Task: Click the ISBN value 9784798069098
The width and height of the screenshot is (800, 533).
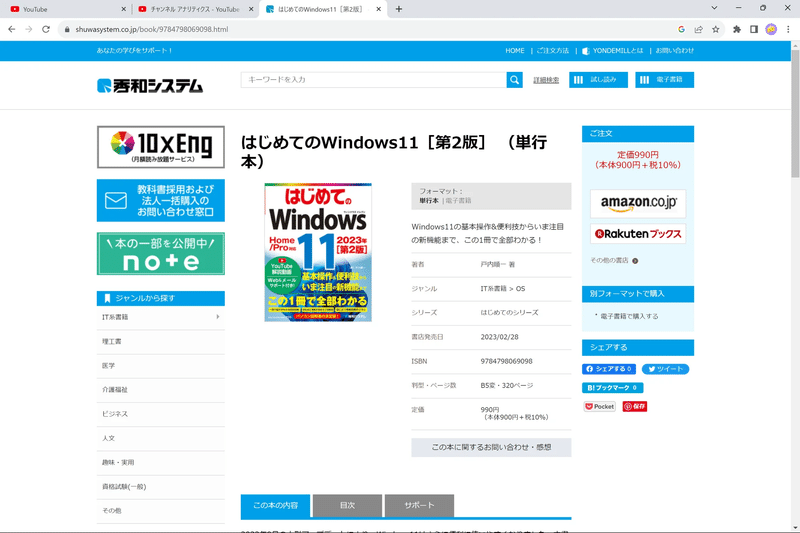Action: 506,361
